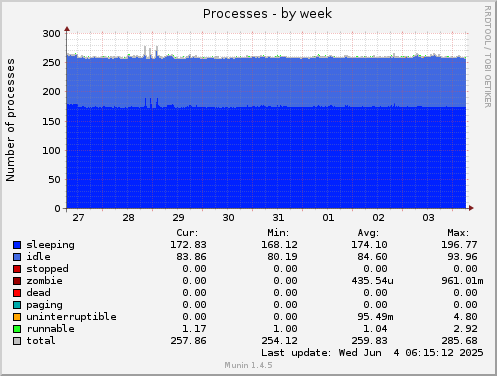Click the y-axis label 50
Screen dimensions: 497x376
54,180
